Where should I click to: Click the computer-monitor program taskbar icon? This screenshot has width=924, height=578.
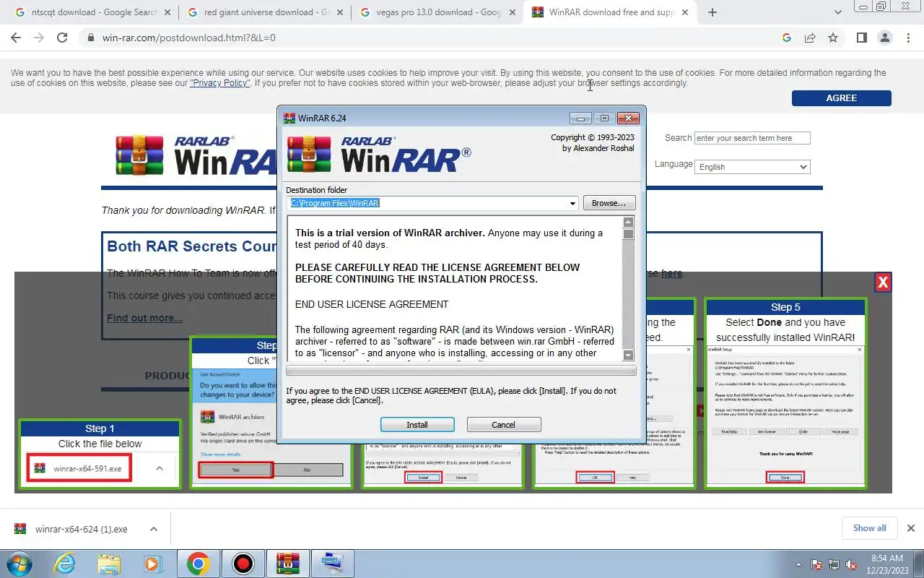(x=333, y=563)
